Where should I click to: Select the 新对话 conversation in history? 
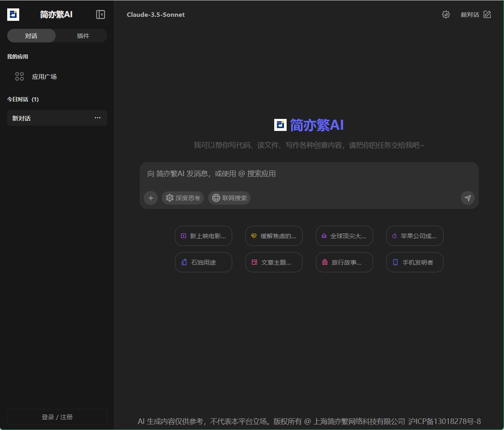(x=57, y=118)
